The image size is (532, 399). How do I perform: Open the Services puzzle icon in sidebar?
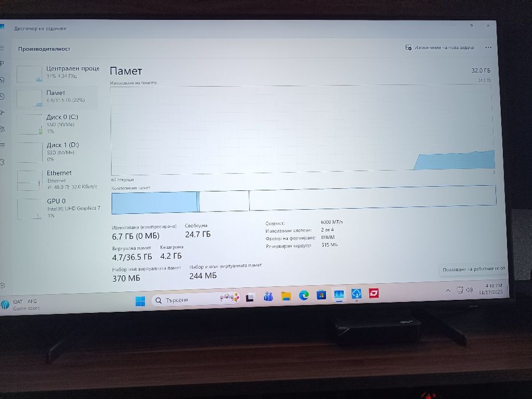(x=2, y=162)
